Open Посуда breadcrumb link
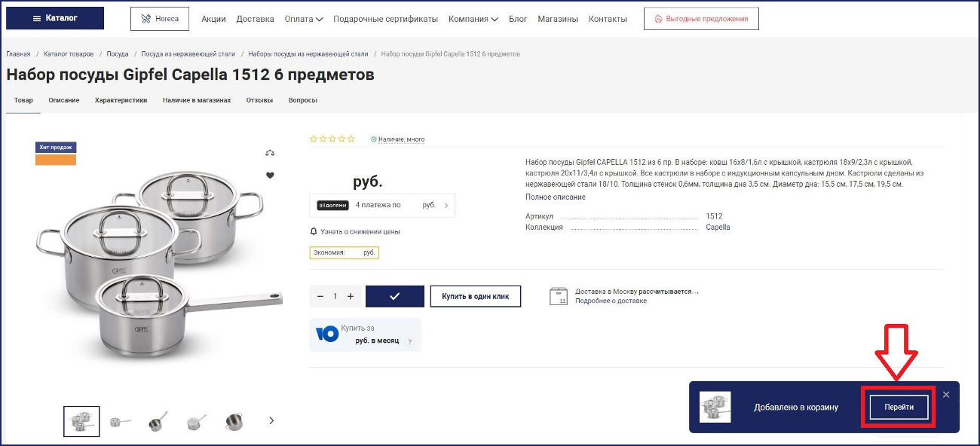The image size is (980, 446). [x=118, y=54]
